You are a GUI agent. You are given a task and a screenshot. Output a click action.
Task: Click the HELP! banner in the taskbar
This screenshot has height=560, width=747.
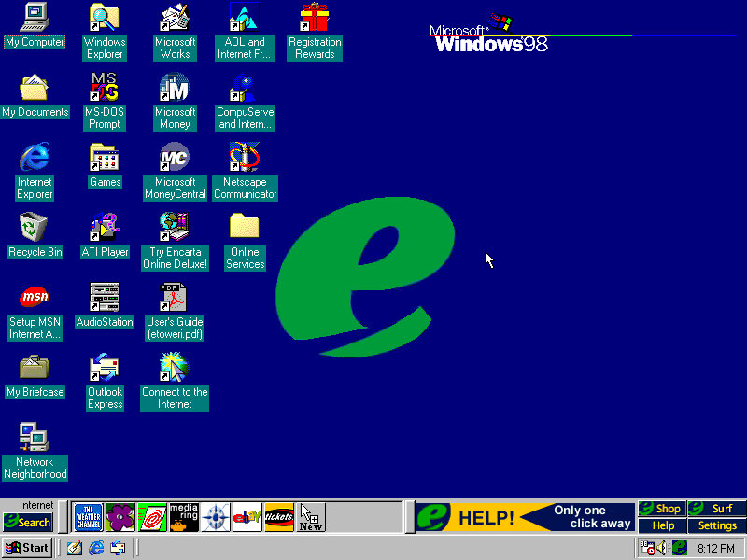coord(486,517)
